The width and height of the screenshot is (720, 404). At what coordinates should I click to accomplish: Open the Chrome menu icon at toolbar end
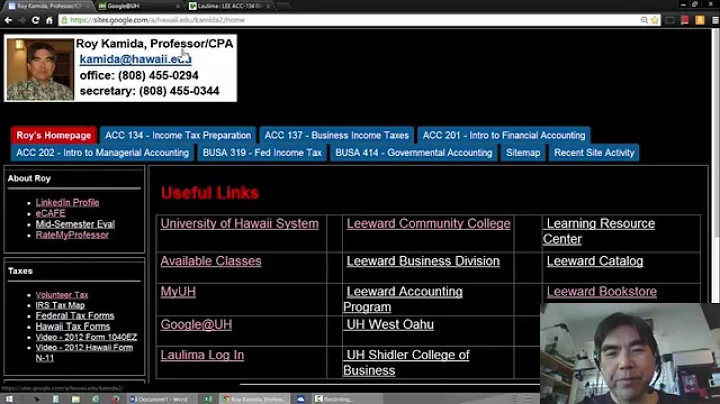[x=715, y=20]
